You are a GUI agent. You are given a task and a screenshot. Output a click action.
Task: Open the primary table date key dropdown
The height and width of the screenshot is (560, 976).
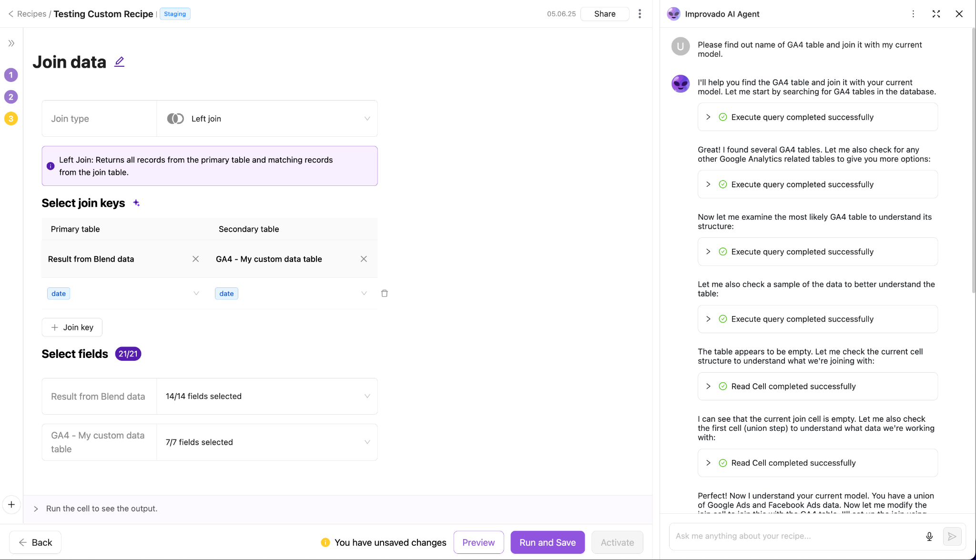196,293
